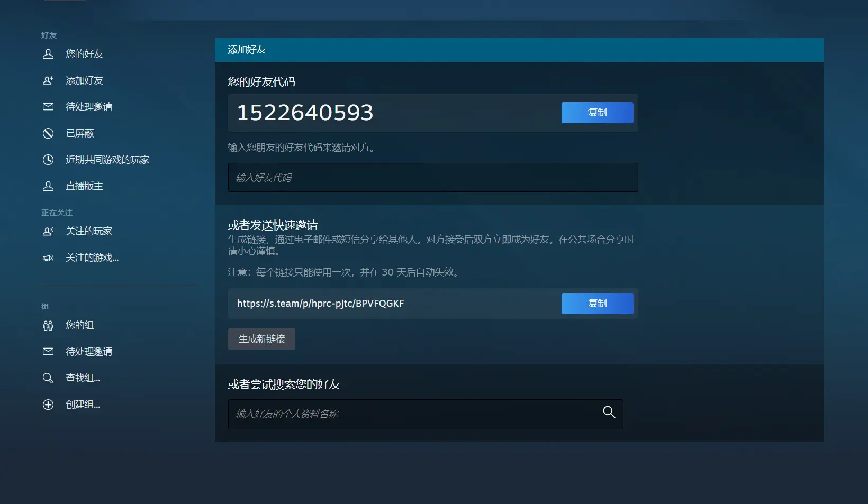Open 近期共同游戏的玩家
The height and width of the screenshot is (504, 868).
pyautogui.click(x=107, y=160)
